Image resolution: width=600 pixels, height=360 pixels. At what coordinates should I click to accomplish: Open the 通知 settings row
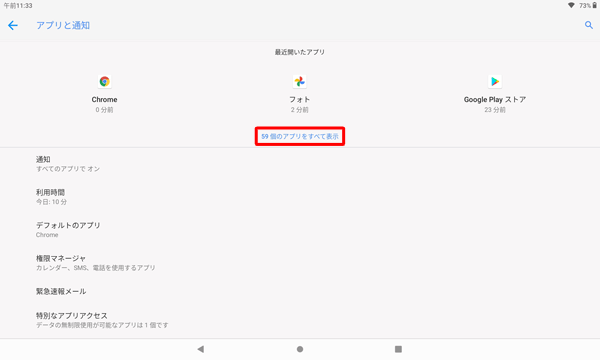tap(300, 164)
